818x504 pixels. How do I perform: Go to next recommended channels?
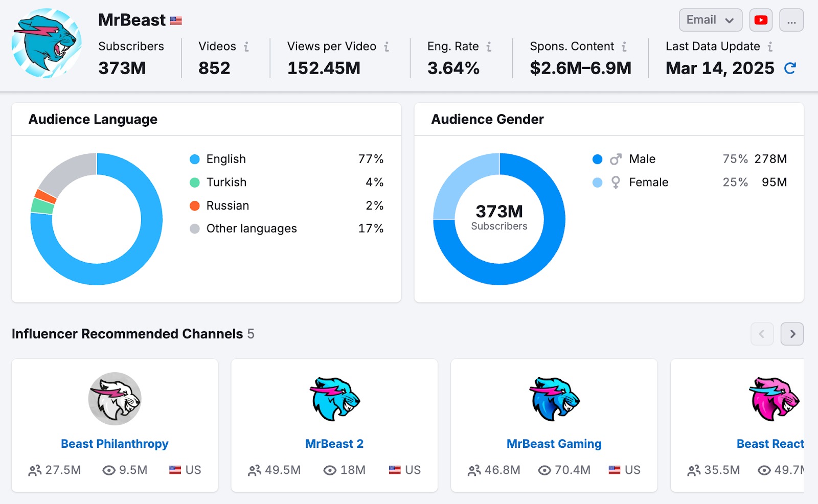[x=792, y=334]
